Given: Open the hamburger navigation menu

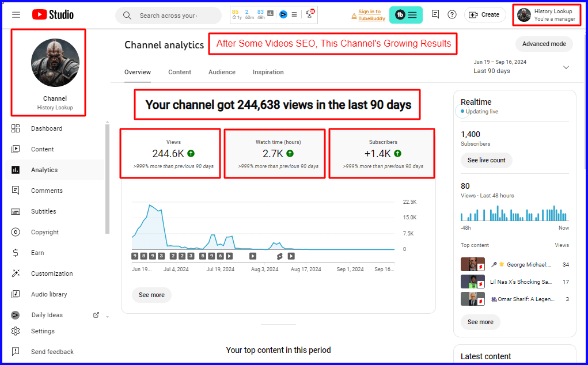Looking at the screenshot, I should click(16, 15).
